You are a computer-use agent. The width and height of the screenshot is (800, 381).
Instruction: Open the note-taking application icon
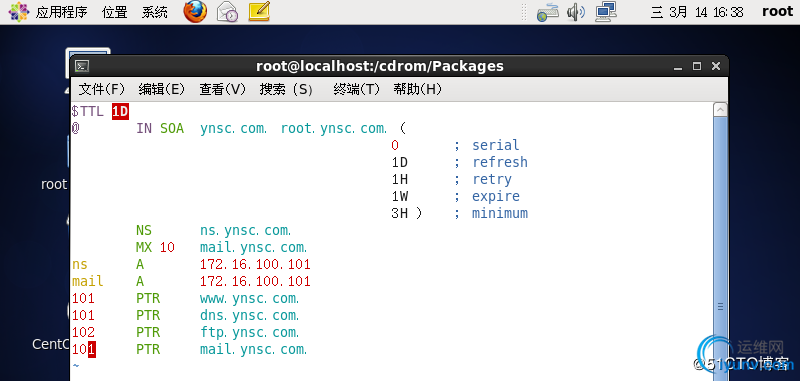pos(259,12)
